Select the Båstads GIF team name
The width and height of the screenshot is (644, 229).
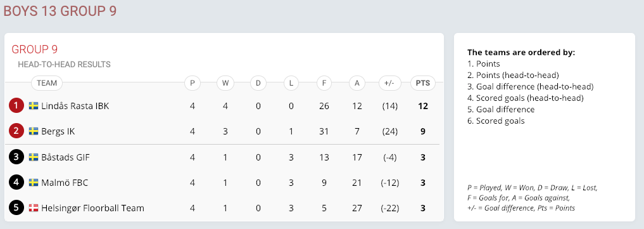(65, 157)
